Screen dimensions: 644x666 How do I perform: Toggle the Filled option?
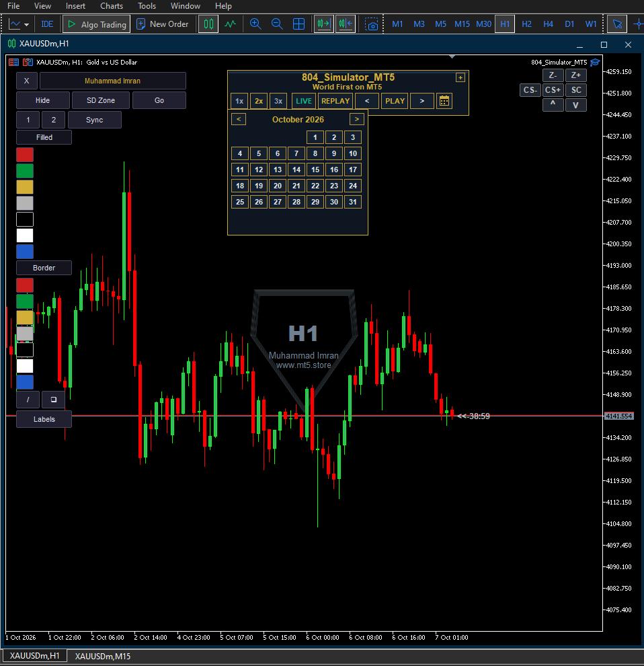point(44,137)
